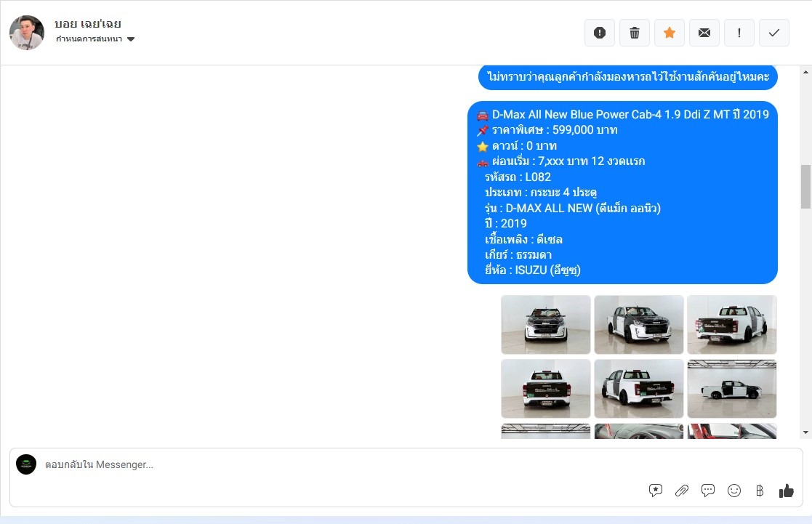Toggle the exclamation priority flag button
The height and width of the screenshot is (524, 812).
(x=739, y=33)
